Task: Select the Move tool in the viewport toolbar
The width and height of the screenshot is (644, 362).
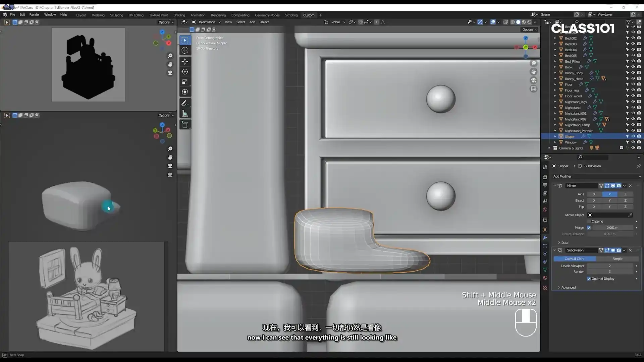Action: [185, 61]
